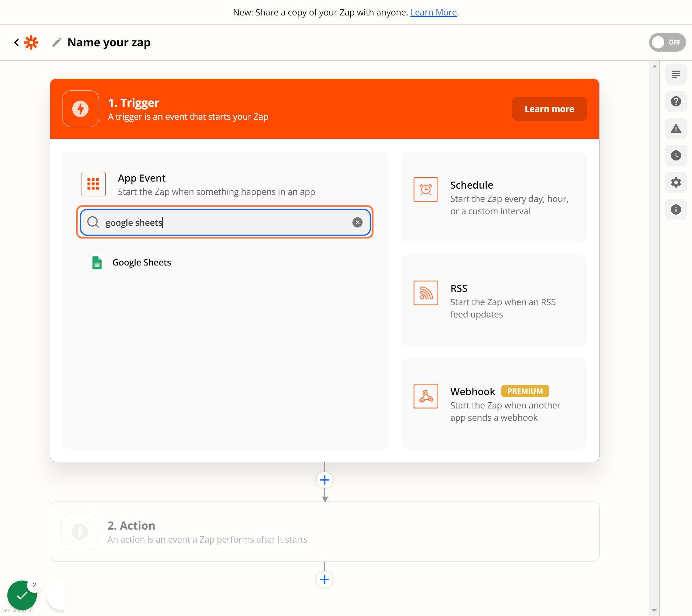Click the scrollbar up arrow
This screenshot has width=692, height=616.
click(654, 66)
